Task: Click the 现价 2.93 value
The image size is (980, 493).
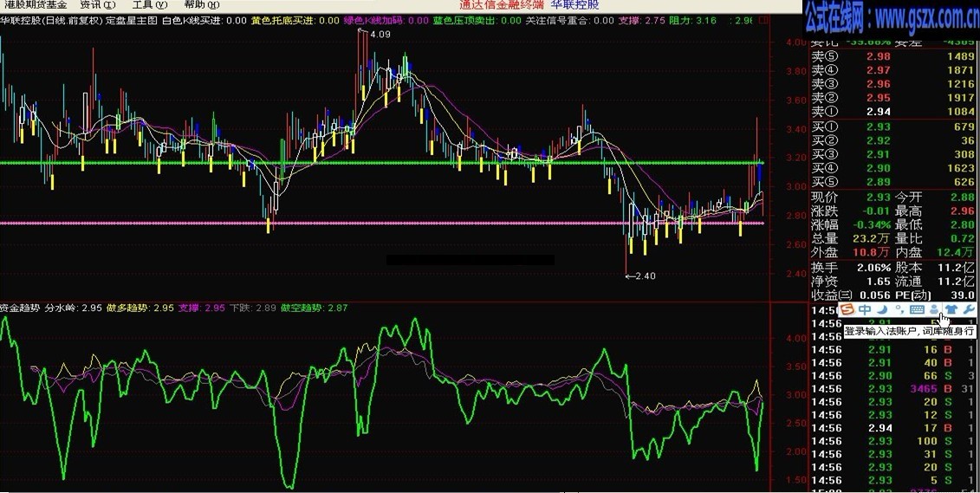Action: [x=879, y=197]
